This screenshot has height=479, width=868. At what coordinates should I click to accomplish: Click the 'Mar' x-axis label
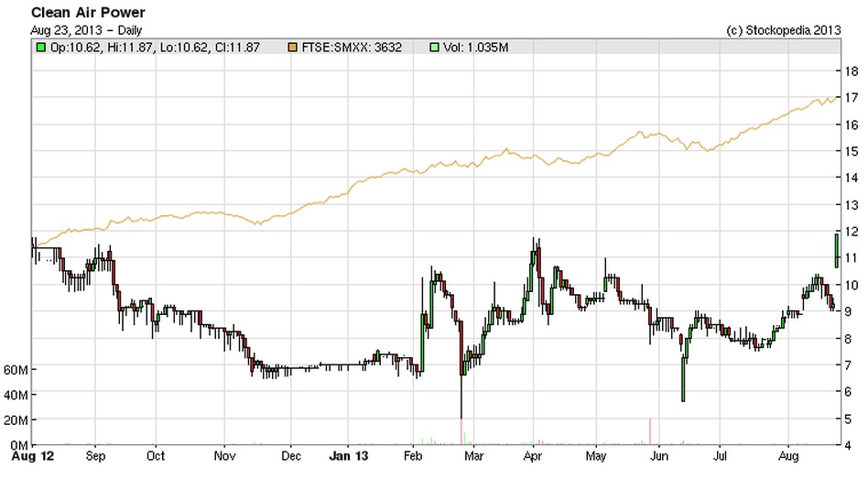tap(473, 456)
